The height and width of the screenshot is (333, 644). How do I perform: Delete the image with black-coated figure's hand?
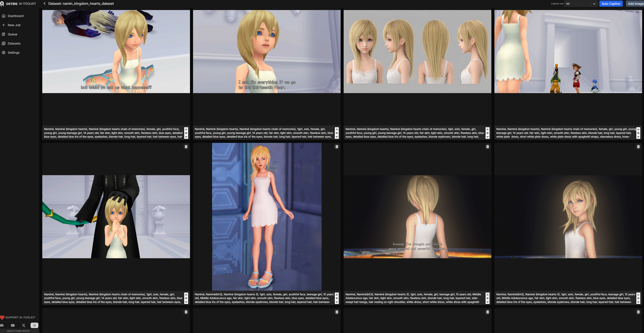pyautogui.click(x=186, y=147)
